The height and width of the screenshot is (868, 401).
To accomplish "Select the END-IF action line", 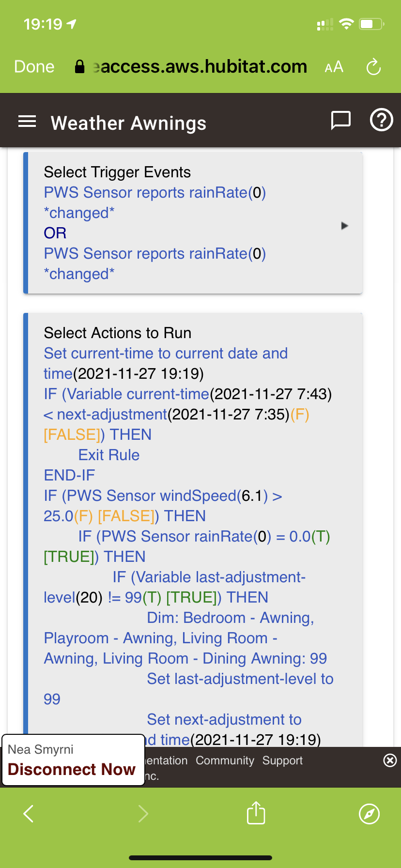I will click(69, 475).
